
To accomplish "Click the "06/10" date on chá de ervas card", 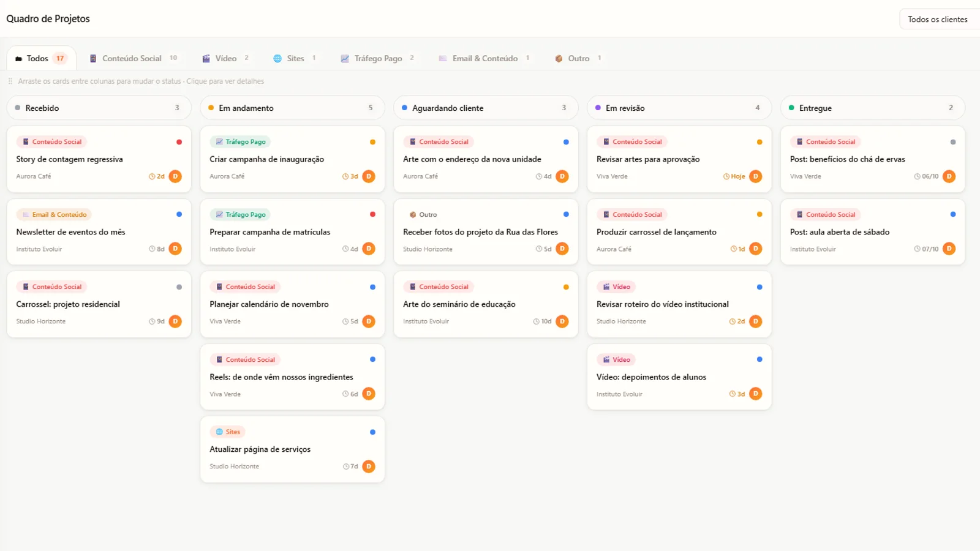I will tap(930, 176).
